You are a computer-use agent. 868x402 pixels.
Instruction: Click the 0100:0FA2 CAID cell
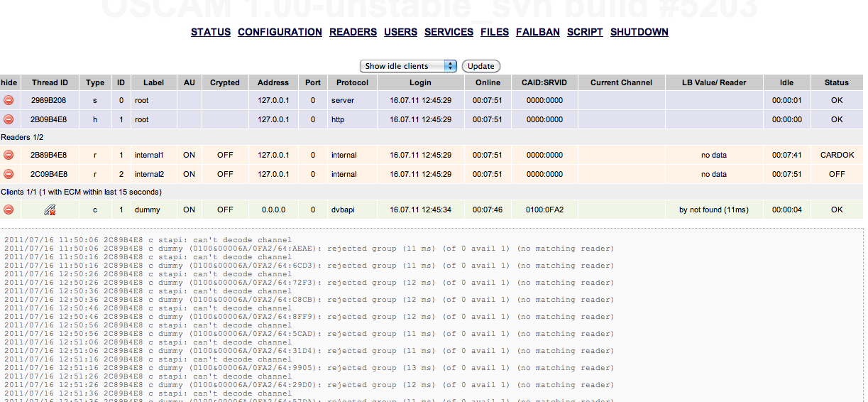pyautogui.click(x=544, y=210)
